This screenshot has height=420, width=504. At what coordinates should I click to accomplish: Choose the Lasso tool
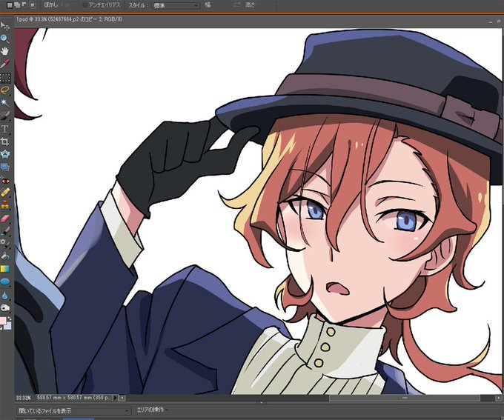[5, 90]
